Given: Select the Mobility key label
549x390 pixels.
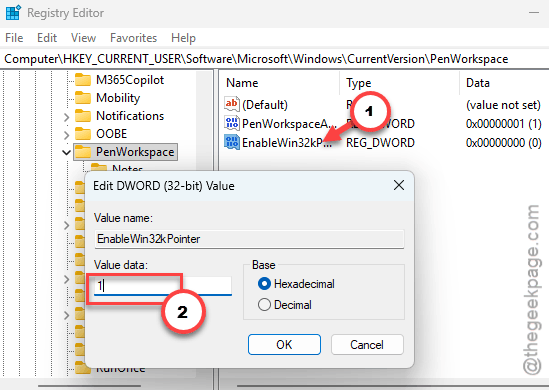Looking at the screenshot, I should [x=118, y=98].
